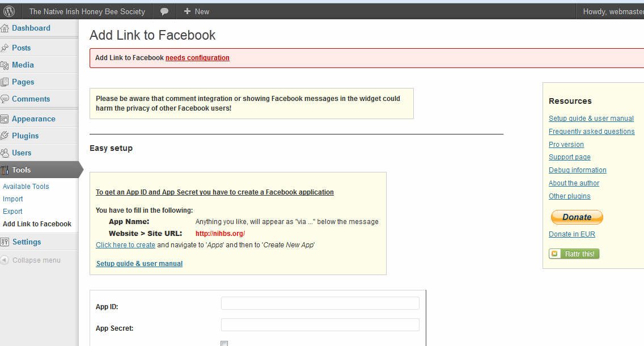The height and width of the screenshot is (346, 644).
Task: Select Add Link to Facebook submenu
Action: [37, 224]
